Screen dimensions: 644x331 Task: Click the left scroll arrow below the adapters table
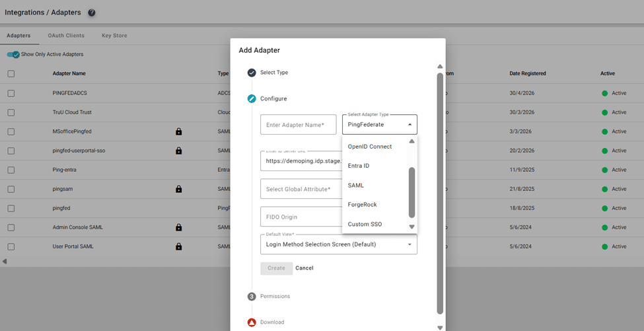coord(5,261)
